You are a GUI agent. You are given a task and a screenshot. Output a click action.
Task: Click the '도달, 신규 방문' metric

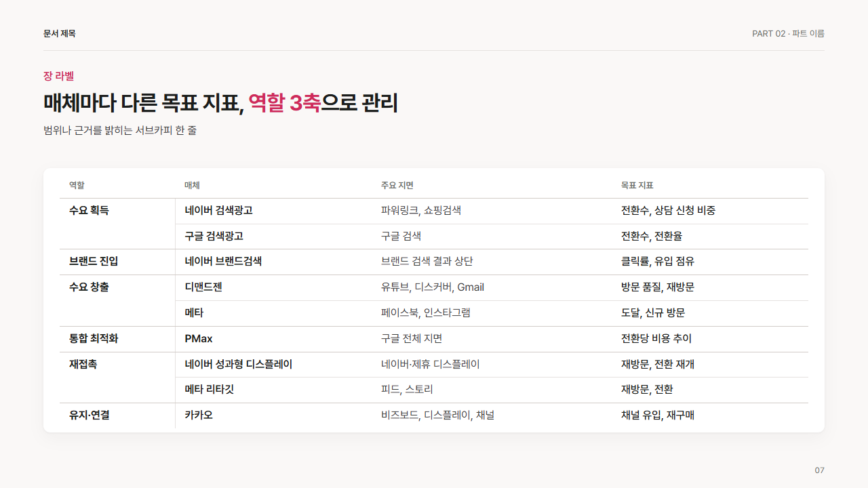653,312
